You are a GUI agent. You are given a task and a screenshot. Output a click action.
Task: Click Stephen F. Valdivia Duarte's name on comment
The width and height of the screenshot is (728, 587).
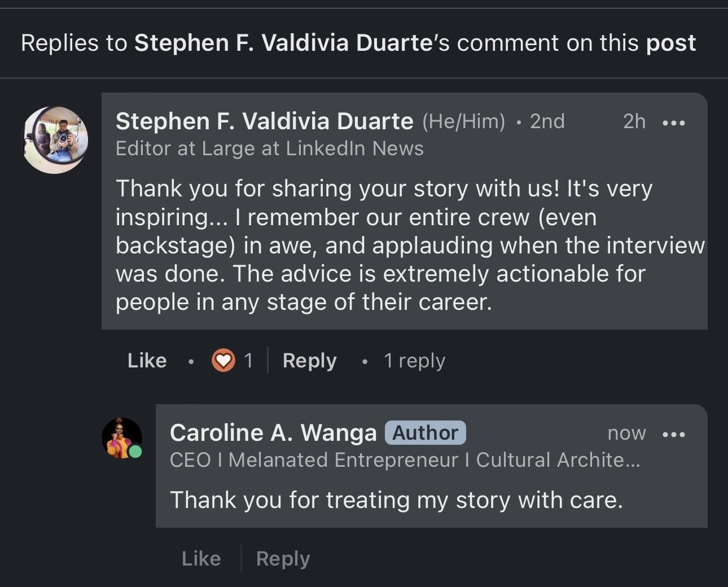tap(264, 121)
